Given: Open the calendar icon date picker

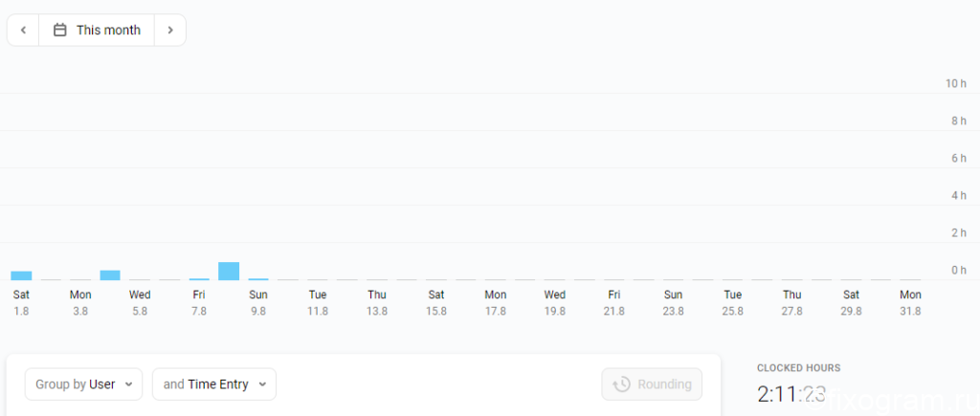Looking at the screenshot, I should 60,30.
